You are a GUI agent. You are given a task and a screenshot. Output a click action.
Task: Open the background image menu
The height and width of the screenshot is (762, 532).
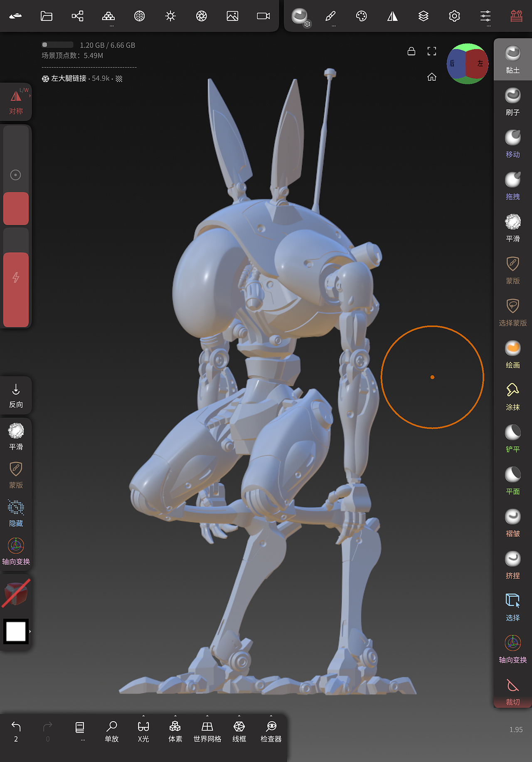point(232,16)
